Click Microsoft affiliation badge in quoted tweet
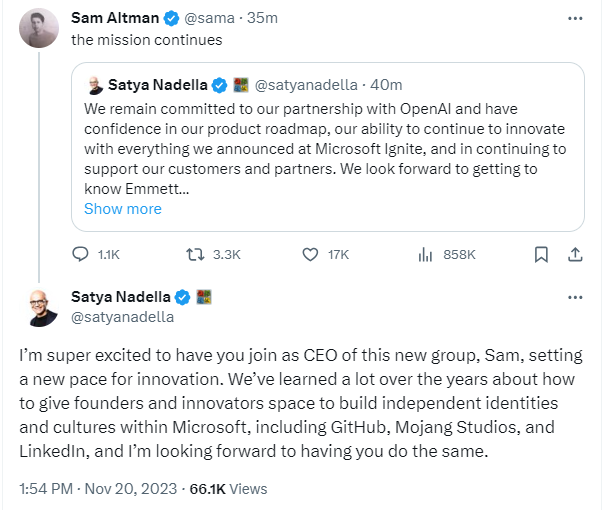 point(240,86)
